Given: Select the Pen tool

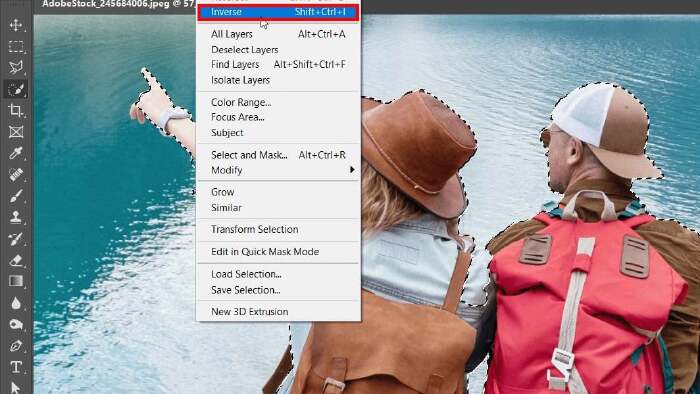Looking at the screenshot, I should 16,346.
